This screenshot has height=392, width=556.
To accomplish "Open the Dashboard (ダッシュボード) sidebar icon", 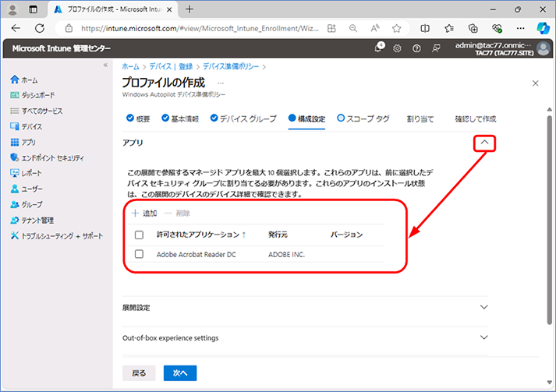I will pyautogui.click(x=15, y=95).
